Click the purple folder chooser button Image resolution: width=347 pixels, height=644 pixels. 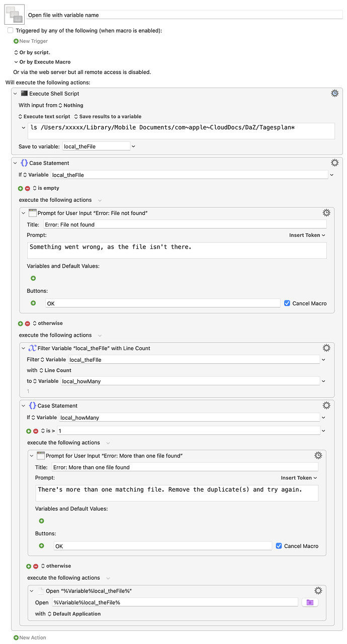coord(310,602)
